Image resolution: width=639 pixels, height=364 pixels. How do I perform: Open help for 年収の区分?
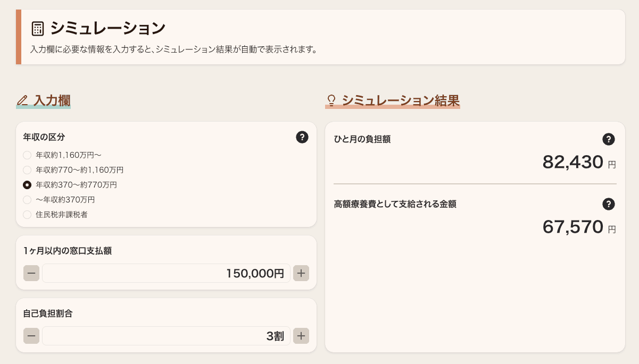click(x=302, y=138)
